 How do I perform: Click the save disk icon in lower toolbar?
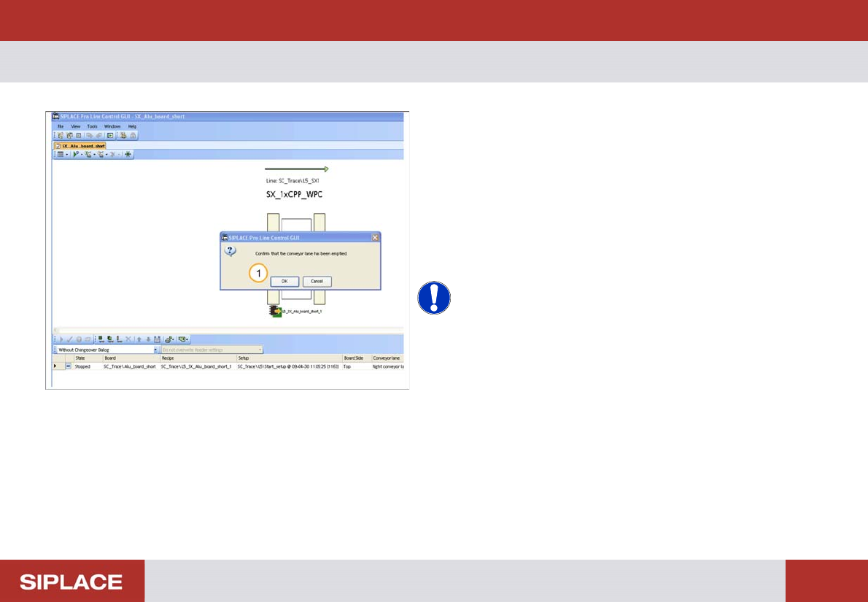(x=158, y=339)
